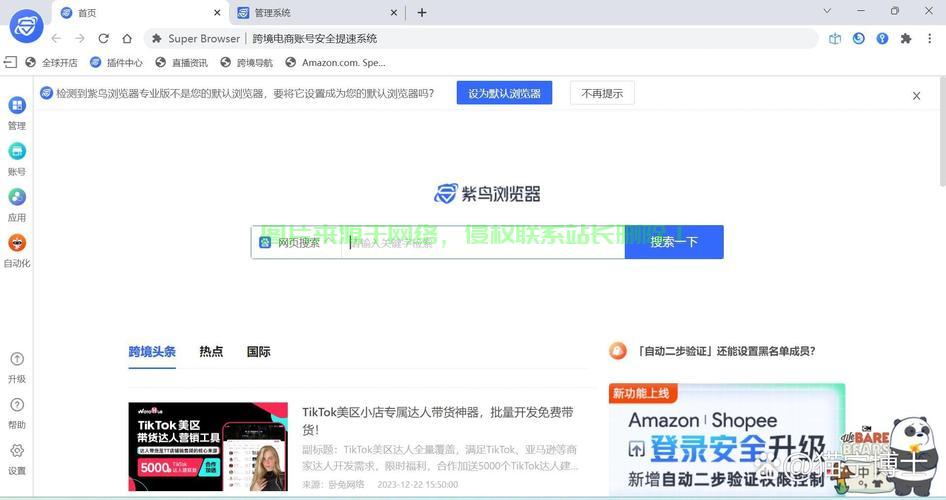
Task: Open the 设置 settings gear
Action: 17,451
